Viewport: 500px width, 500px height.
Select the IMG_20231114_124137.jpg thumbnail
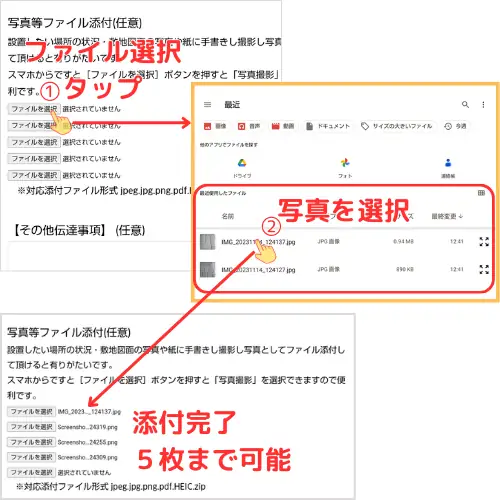207,242
